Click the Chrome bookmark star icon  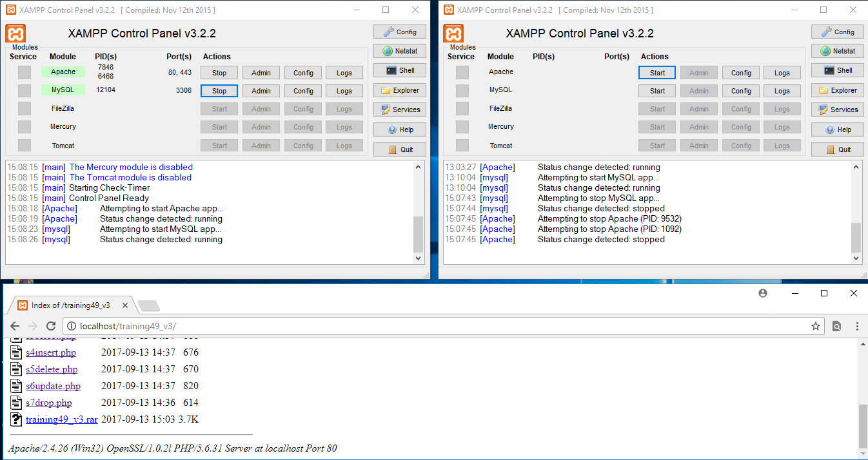point(816,327)
